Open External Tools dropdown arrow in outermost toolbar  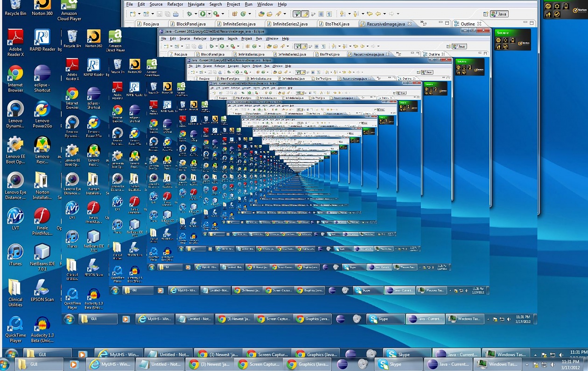(223, 14)
